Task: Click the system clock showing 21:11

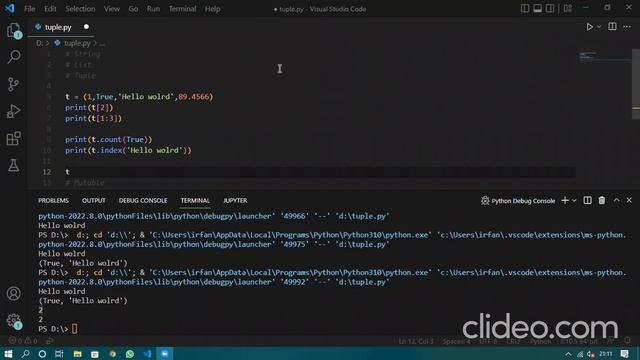Action: pos(606,354)
